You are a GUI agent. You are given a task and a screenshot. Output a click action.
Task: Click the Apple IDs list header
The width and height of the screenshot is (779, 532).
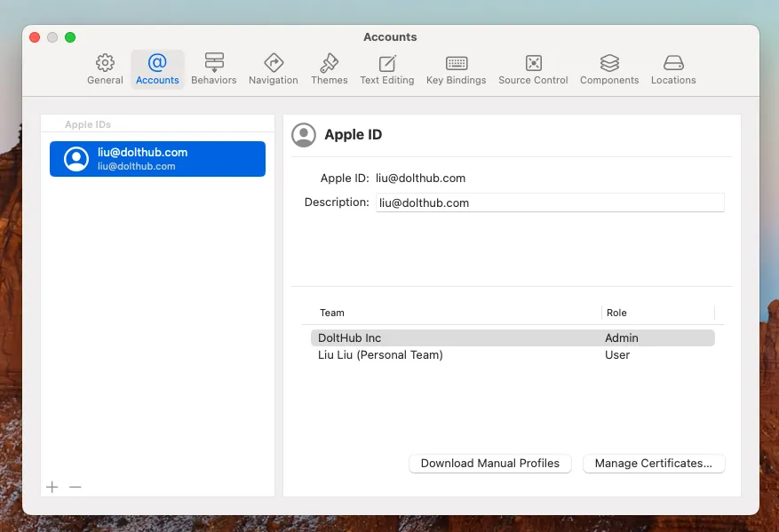(87, 124)
